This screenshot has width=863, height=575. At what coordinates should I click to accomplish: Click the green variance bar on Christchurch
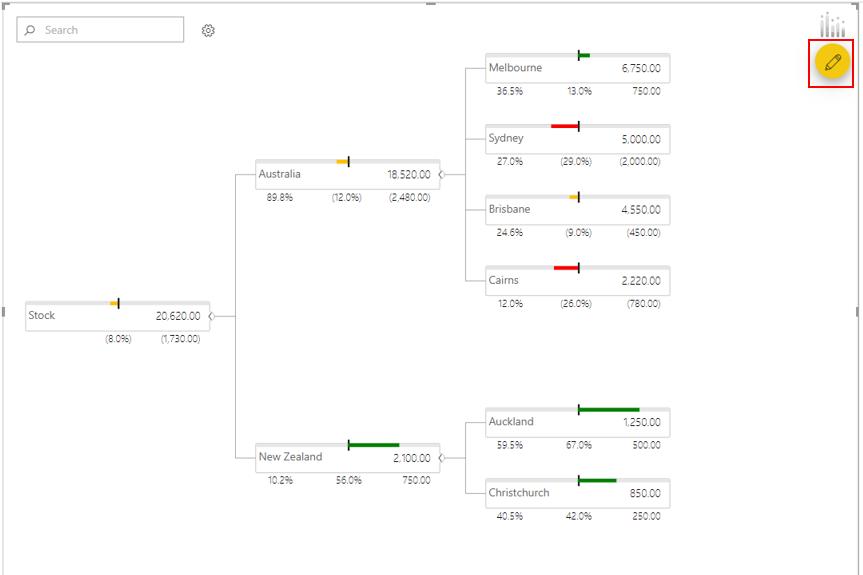[x=598, y=480]
